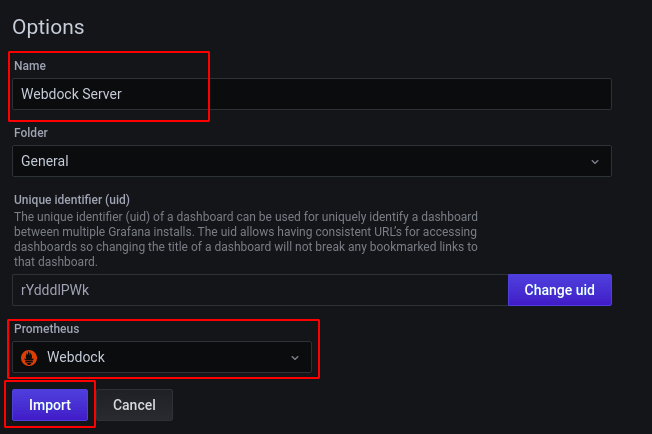The image size is (652, 434).
Task: Click the Name field label
Action: pyautogui.click(x=30, y=65)
